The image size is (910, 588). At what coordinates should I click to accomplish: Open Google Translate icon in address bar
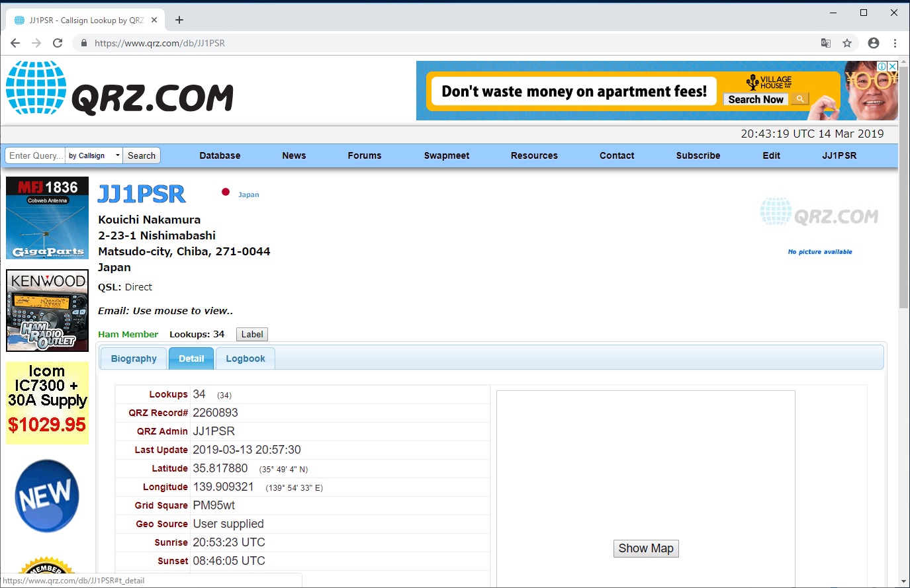point(825,42)
